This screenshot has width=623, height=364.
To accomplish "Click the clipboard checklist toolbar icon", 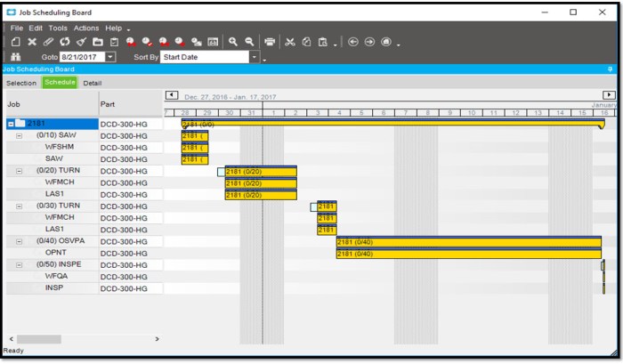I will (115, 42).
